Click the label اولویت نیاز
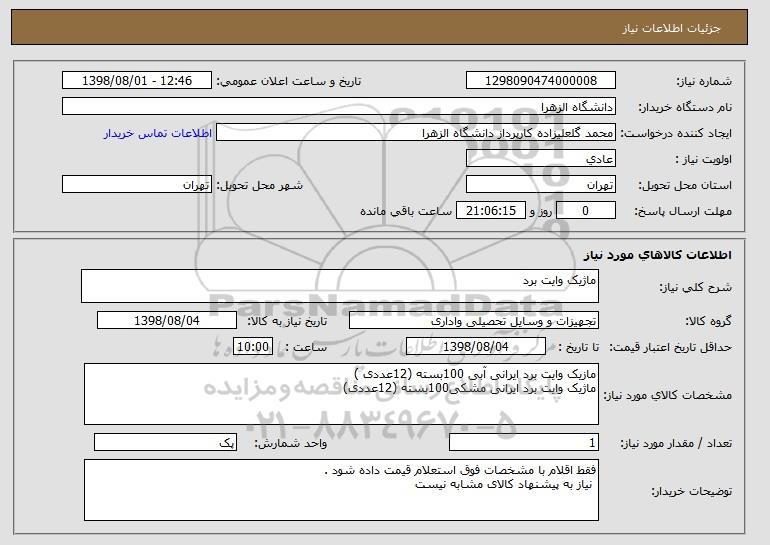This screenshot has width=770, height=545. (x=704, y=160)
